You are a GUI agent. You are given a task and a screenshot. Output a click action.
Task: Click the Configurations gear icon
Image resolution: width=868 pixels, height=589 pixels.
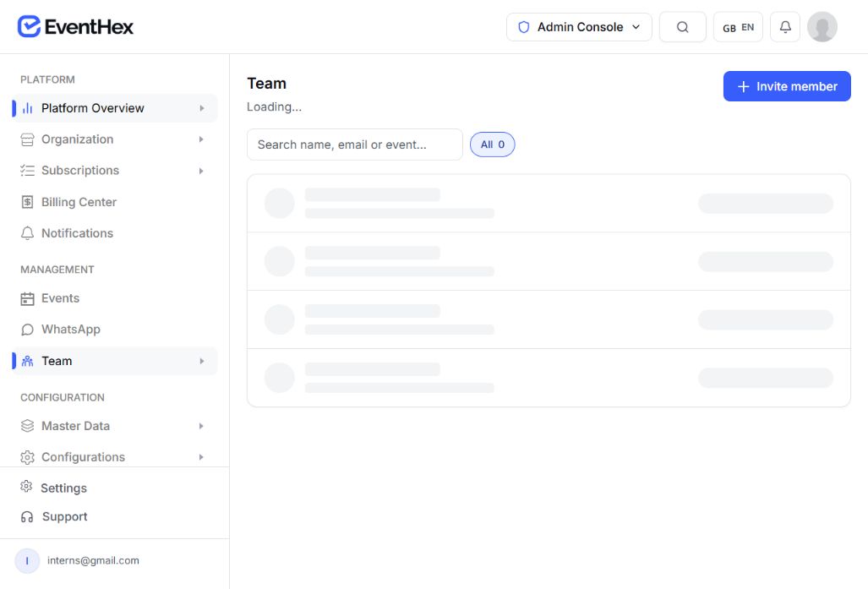27,457
